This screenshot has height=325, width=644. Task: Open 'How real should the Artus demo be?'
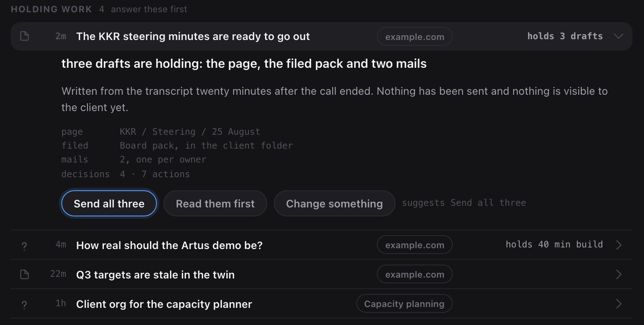(x=169, y=245)
